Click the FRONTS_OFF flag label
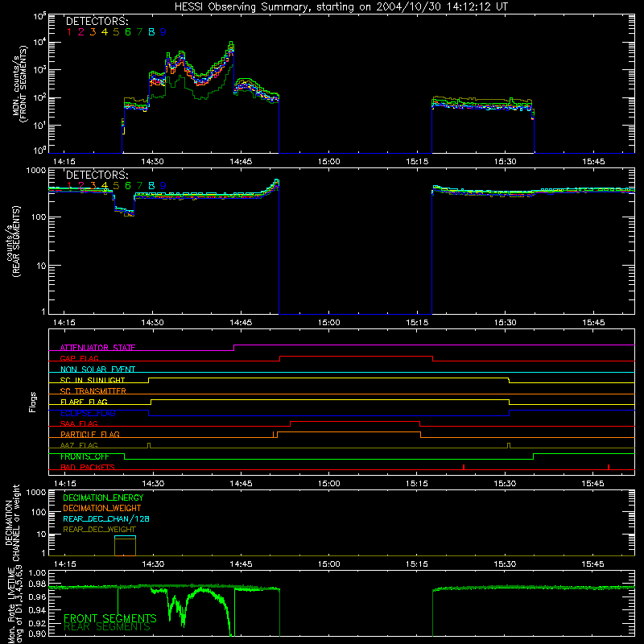This screenshot has width=644, height=644. click(x=85, y=456)
